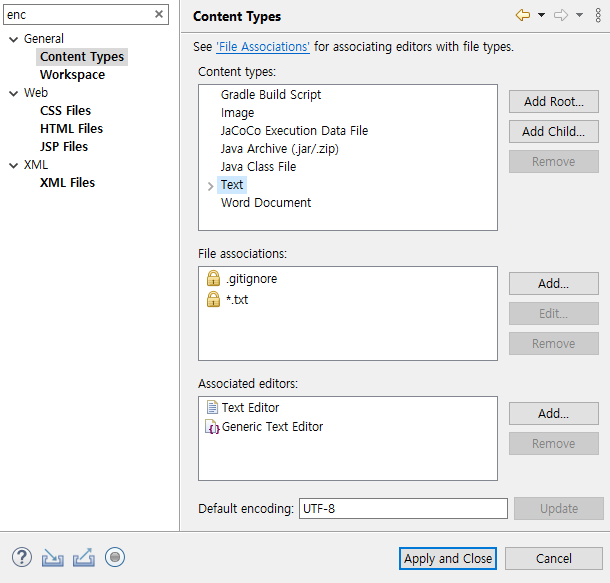Click the forward navigation arrow icon
610x583 pixels.
[x=561, y=15]
